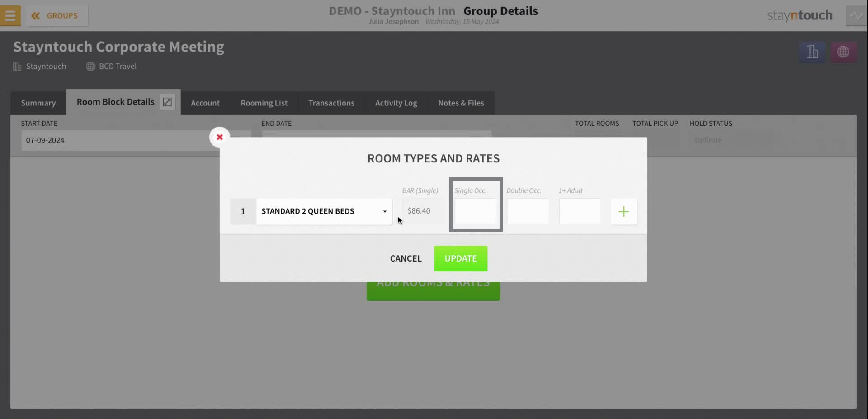Click the stayntouch logo
The height and width of the screenshot is (419, 868).
(799, 15)
